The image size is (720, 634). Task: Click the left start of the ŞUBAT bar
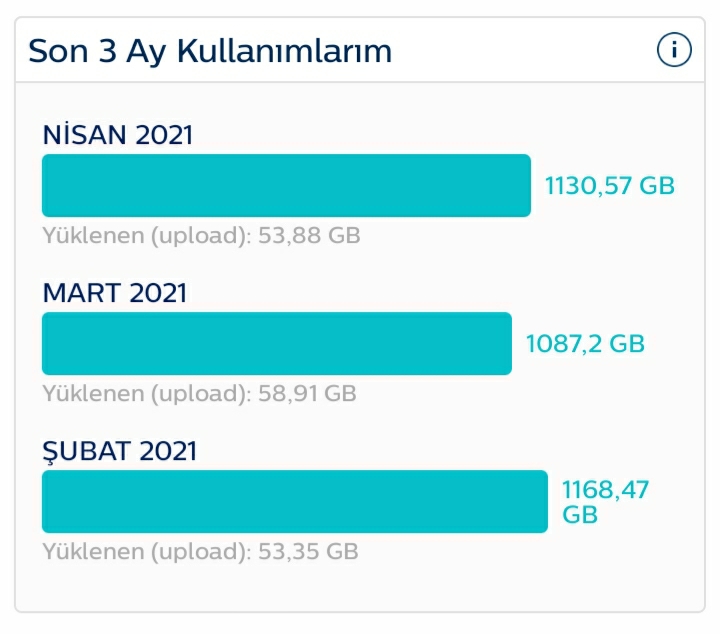[x=49, y=501]
